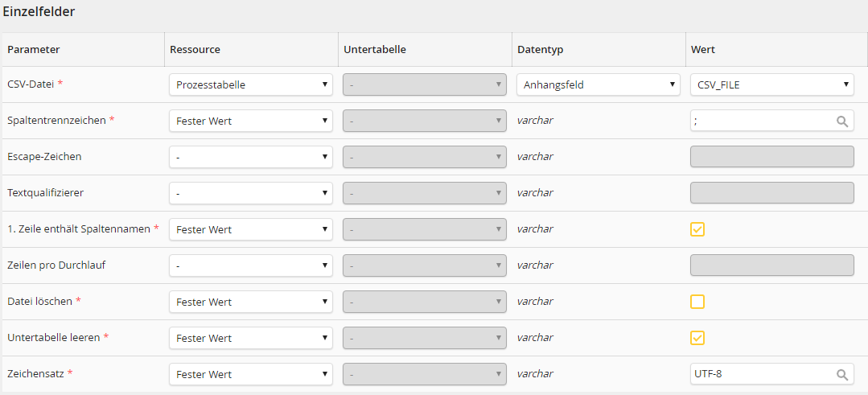Uncheck '1. Zeile enthält Spaltennamen' checkbox
The height and width of the screenshot is (395, 868).
click(697, 229)
